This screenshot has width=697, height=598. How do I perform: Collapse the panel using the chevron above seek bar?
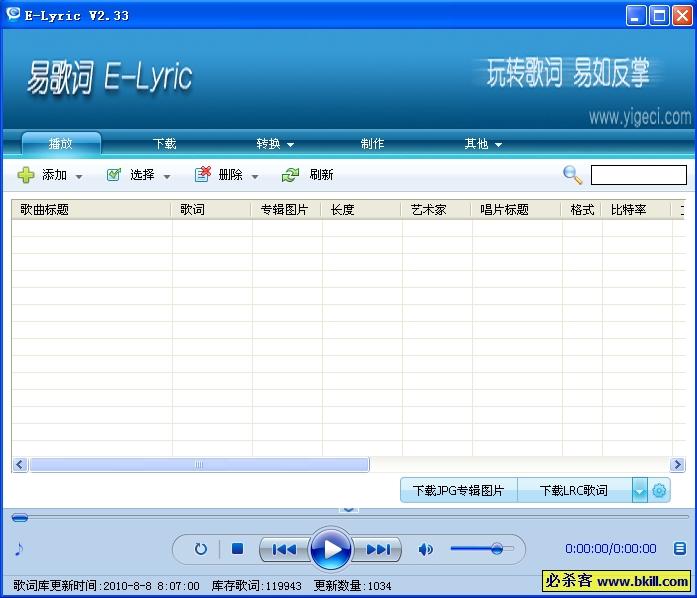tap(348, 509)
